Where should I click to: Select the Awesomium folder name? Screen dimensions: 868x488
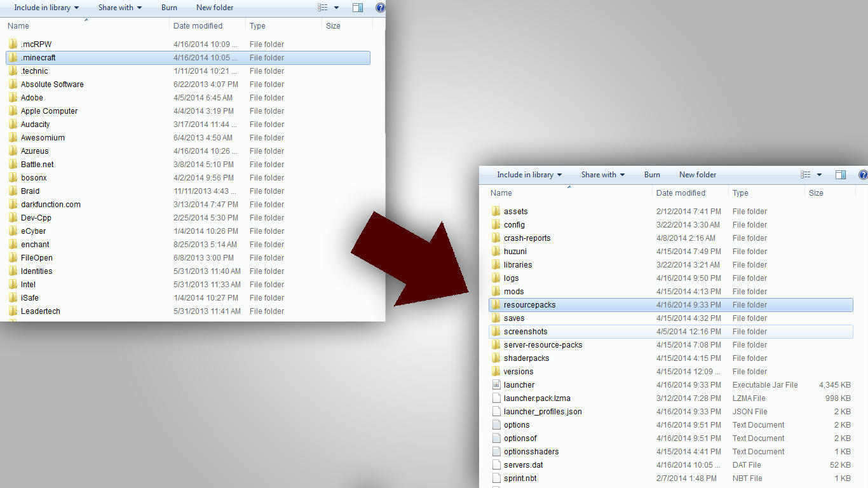click(x=43, y=137)
